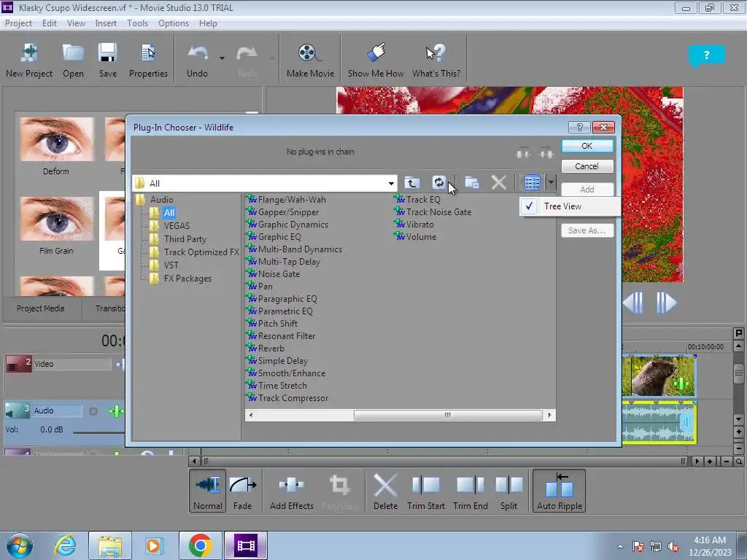Click the Plug-In Chooser help question button
The width and height of the screenshot is (747, 560).
pos(579,127)
